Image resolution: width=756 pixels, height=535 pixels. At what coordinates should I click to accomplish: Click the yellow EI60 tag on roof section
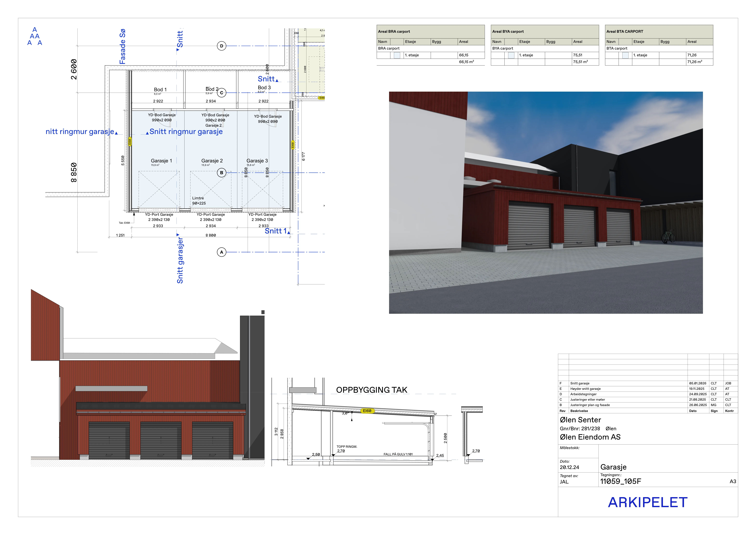pos(367,411)
